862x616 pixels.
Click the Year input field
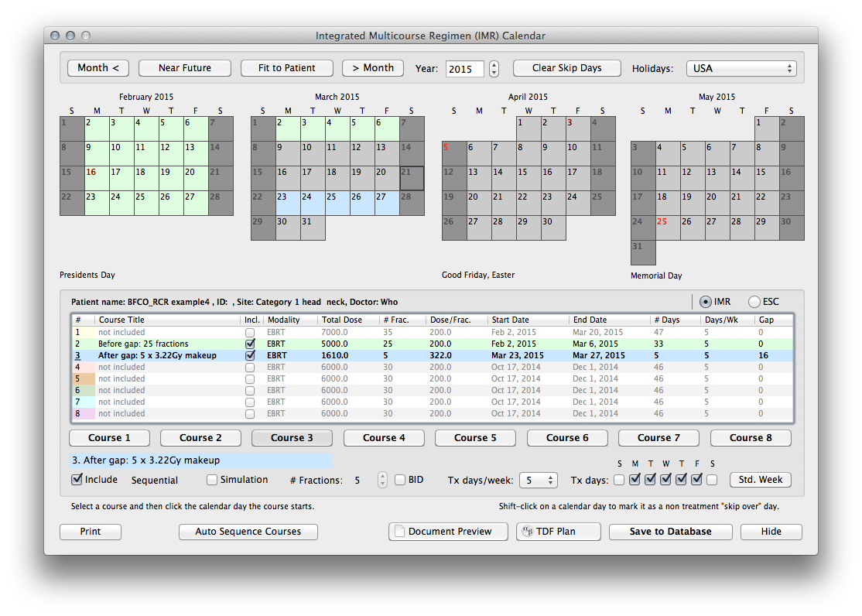tap(464, 68)
